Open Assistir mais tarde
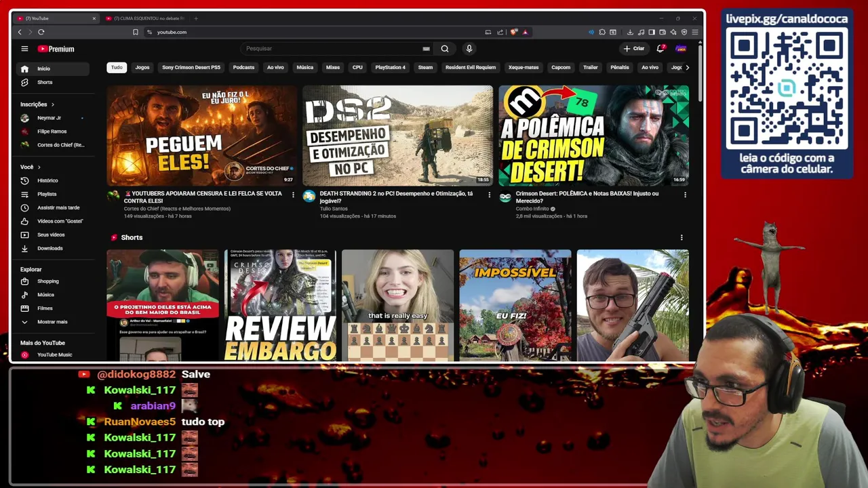Viewport: 868px width, 488px height. pos(53,207)
